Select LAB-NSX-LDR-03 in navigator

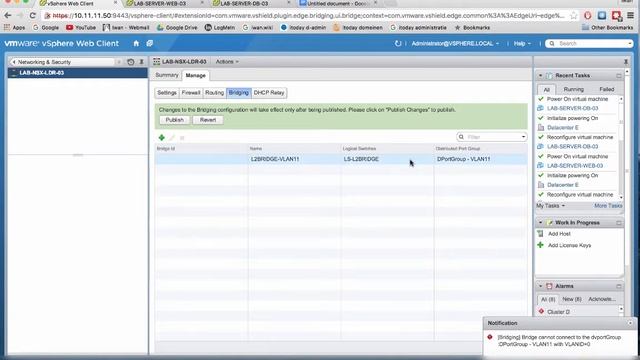[78, 73]
